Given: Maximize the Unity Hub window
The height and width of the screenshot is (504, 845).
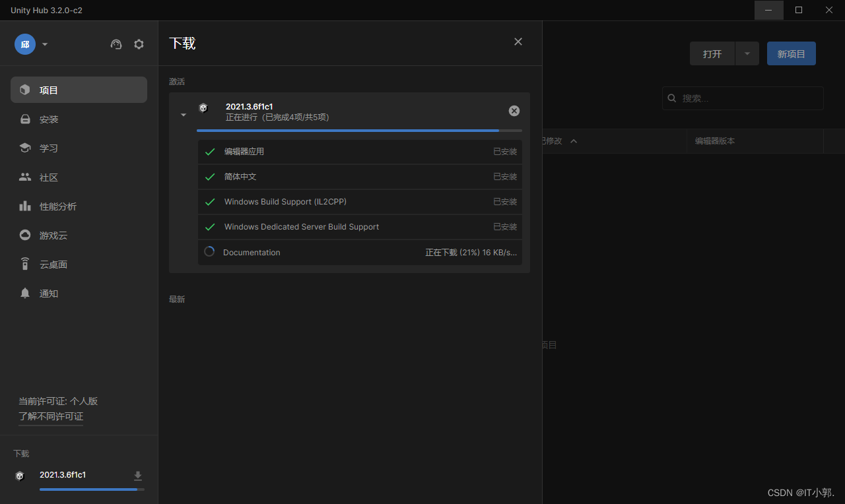Looking at the screenshot, I should pyautogui.click(x=799, y=10).
